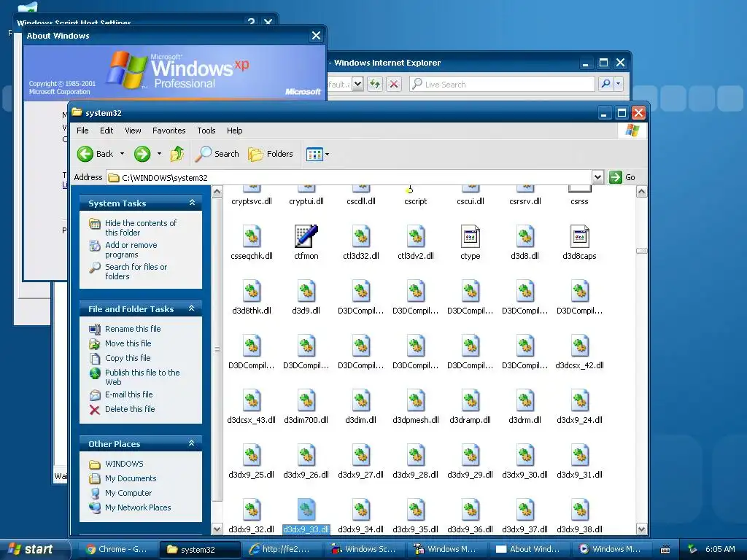Open the Favorites menu
The width and height of the screenshot is (747, 560).
click(169, 131)
